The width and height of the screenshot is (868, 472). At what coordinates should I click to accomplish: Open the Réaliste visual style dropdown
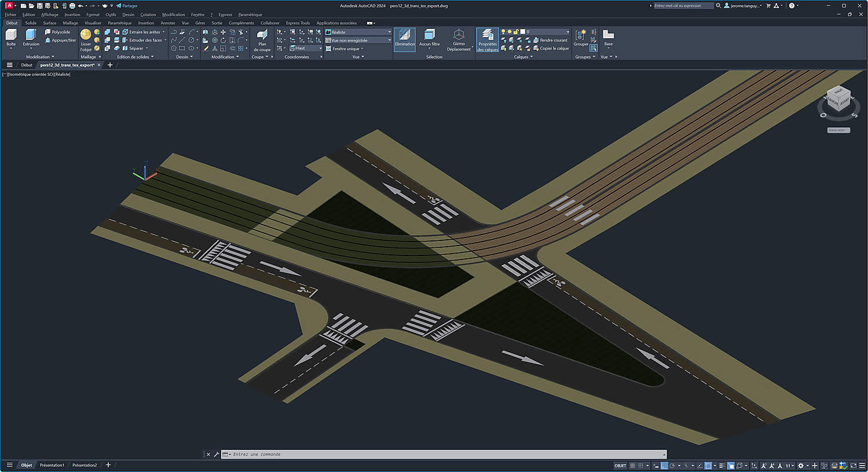358,32
